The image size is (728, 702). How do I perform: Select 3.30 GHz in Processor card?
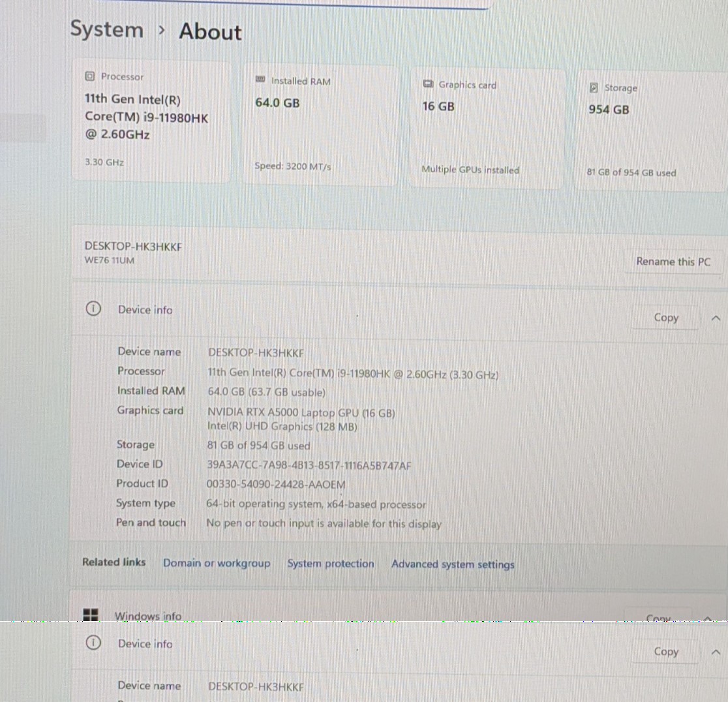[104, 162]
